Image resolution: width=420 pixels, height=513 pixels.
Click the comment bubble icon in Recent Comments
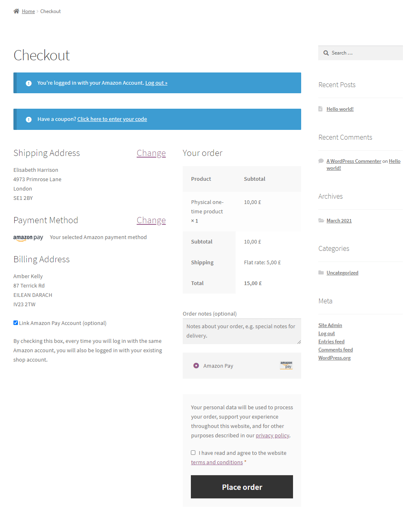tap(321, 160)
